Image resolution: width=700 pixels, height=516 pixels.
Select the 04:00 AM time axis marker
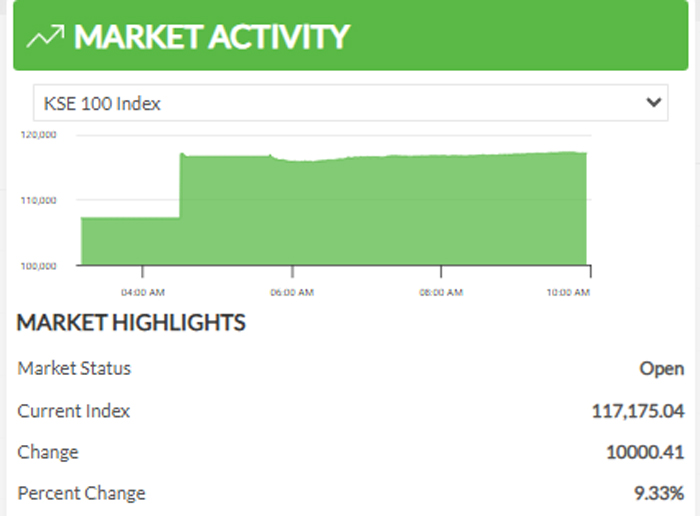point(142,292)
